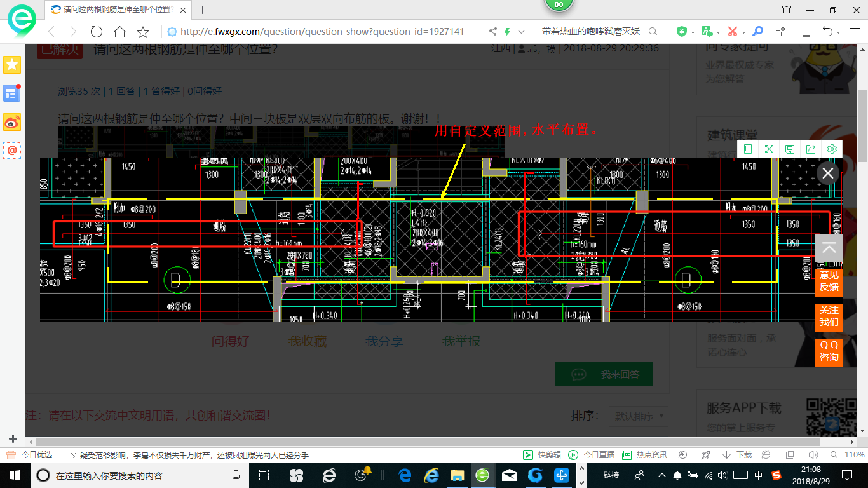Click the red scissors screenshot tool
Image resolution: width=868 pixels, height=488 pixels.
pyautogui.click(x=733, y=31)
